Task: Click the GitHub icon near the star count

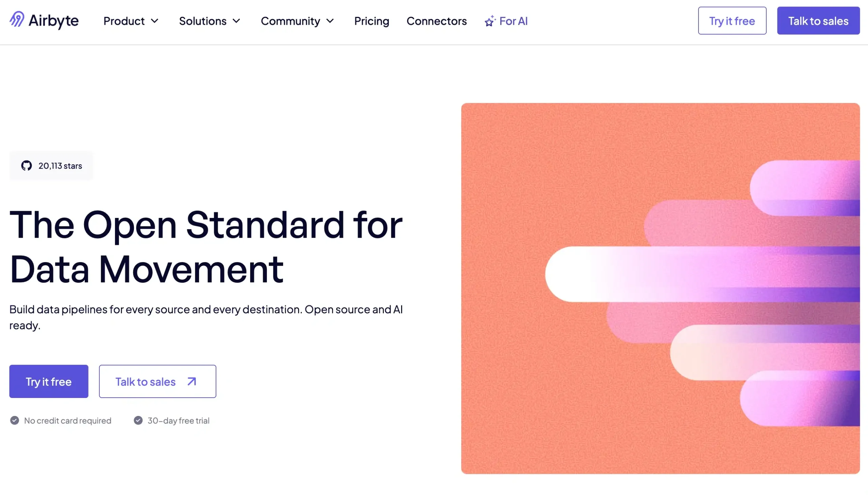Action: pos(27,165)
